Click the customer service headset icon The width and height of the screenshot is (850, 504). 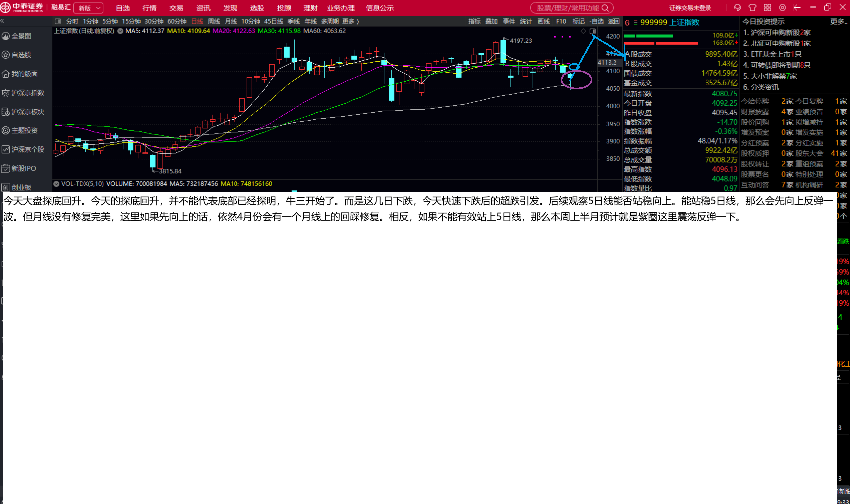pyautogui.click(x=737, y=8)
